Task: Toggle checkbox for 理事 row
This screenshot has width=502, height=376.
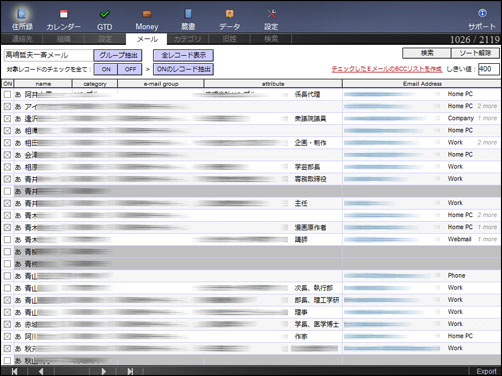Action: (x=7, y=312)
